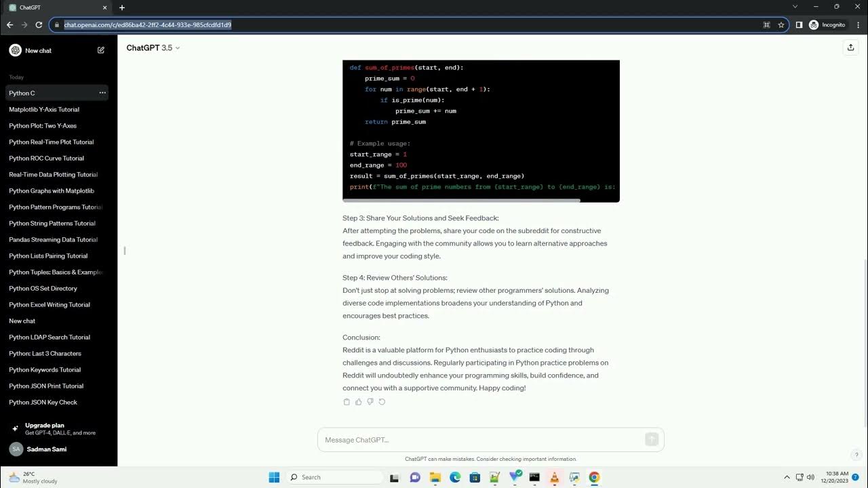868x488 pixels.
Task: Bookmark this page with the star icon
Action: [x=781, y=25]
